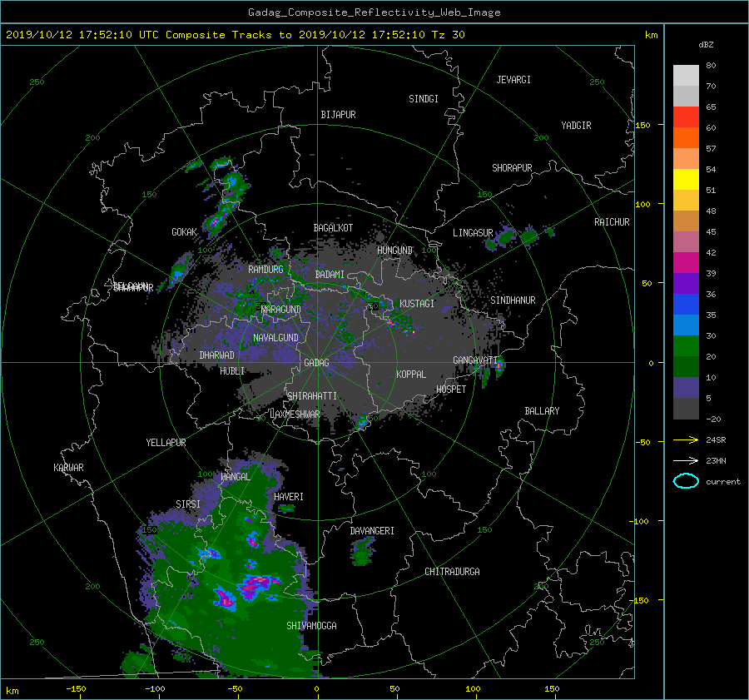Click the -100 tick on bottom km axis

pos(155,688)
